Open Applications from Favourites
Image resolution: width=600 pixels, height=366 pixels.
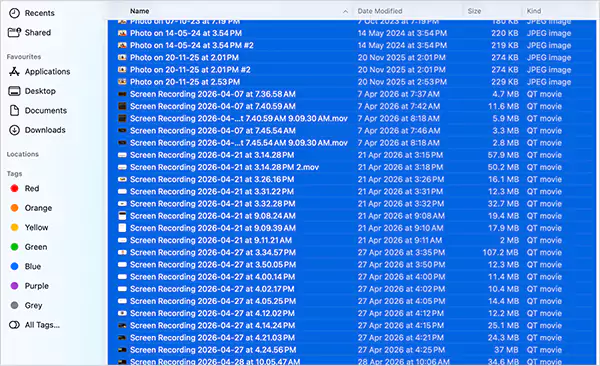click(39, 72)
